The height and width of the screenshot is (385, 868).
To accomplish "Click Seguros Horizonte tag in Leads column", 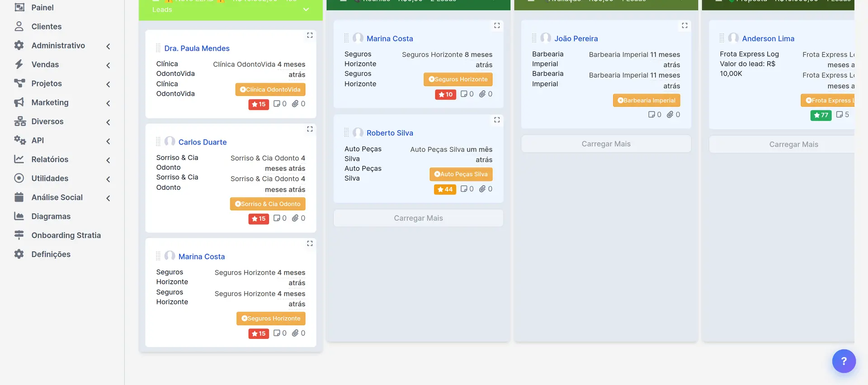I will pos(271,318).
